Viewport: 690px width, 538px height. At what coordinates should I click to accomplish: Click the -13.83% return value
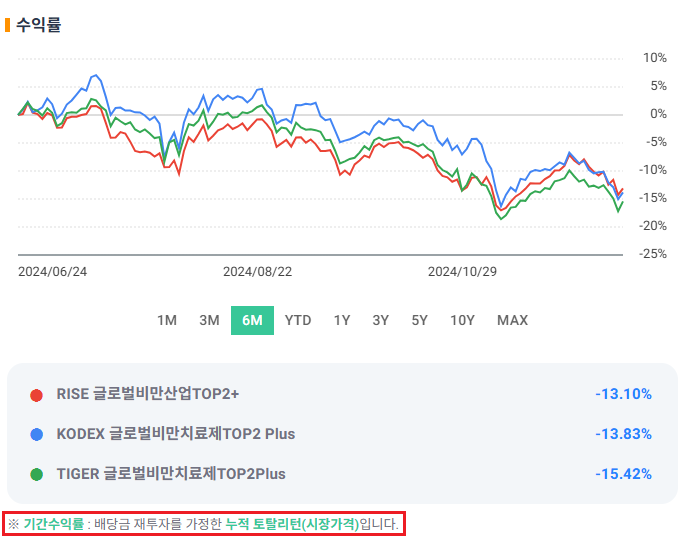623,434
